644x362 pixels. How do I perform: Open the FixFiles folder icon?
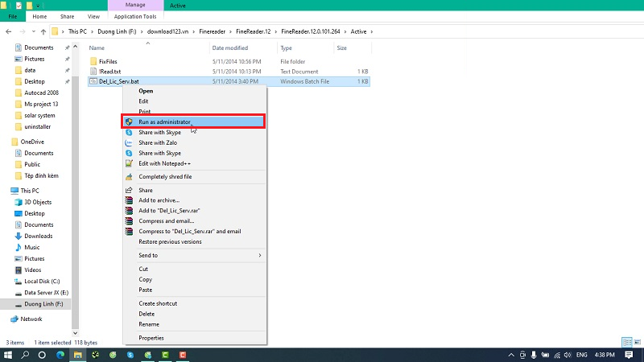coord(93,60)
